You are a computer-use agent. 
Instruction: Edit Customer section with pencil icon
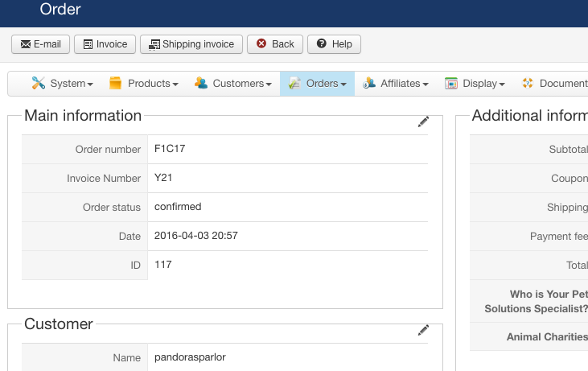(424, 330)
